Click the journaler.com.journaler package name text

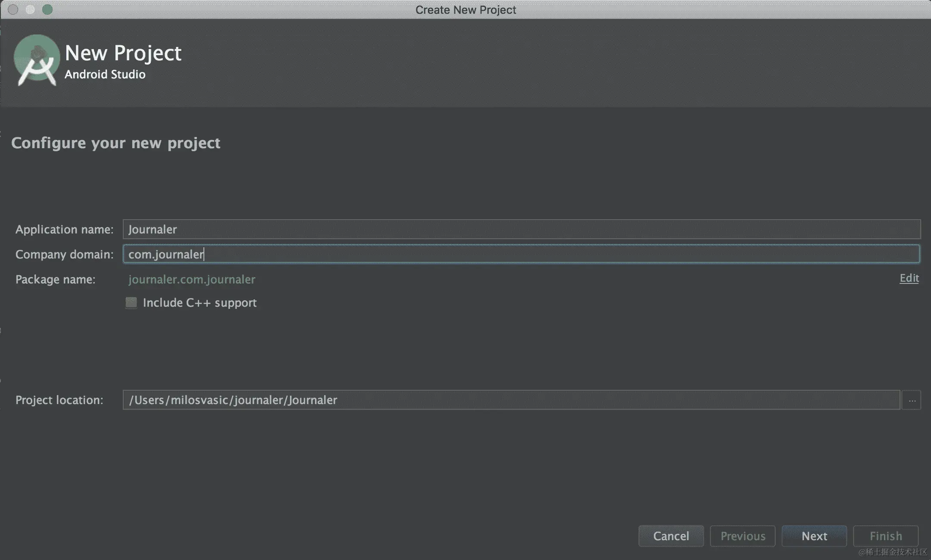192,280
